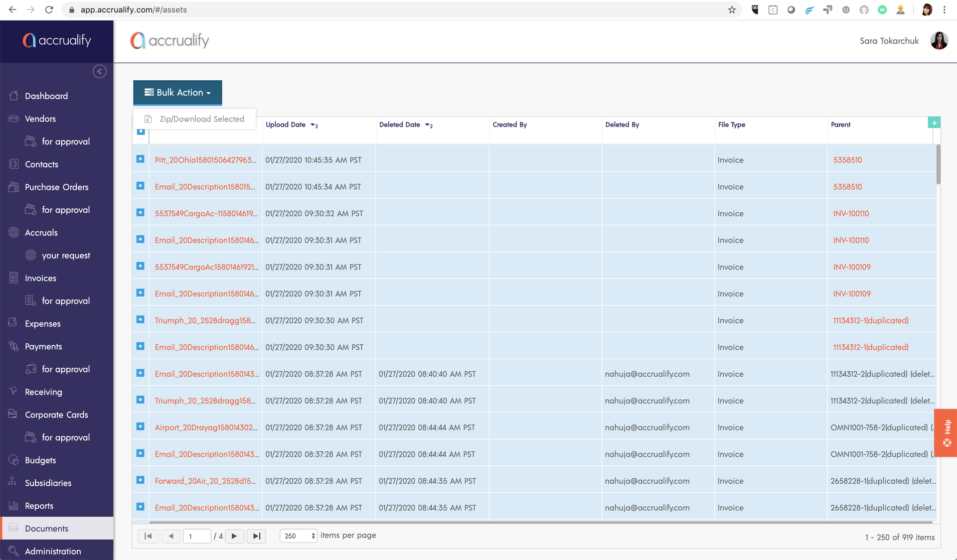Click the Deleted By column header
The image size is (957, 560).
click(x=622, y=125)
